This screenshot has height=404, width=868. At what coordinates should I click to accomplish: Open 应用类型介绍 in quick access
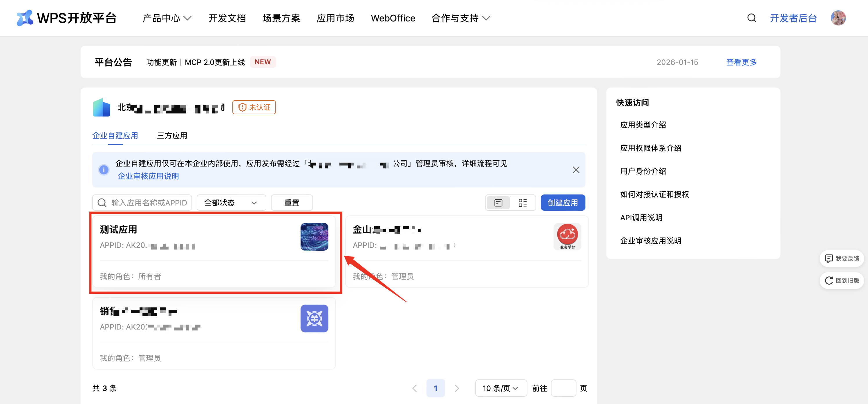tap(643, 125)
